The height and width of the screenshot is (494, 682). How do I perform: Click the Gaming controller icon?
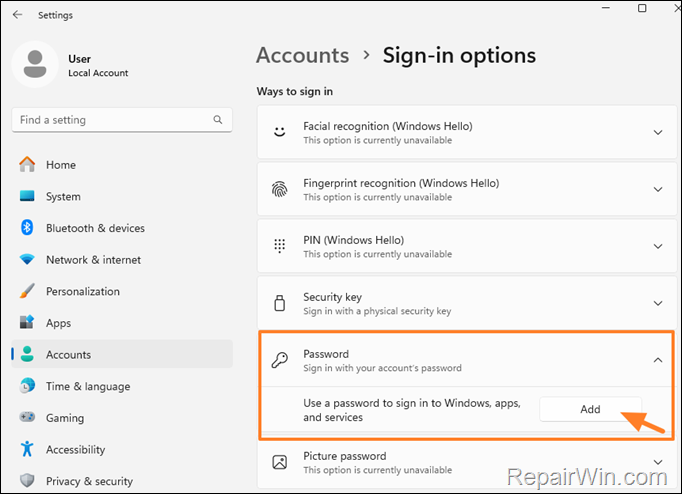(27, 417)
